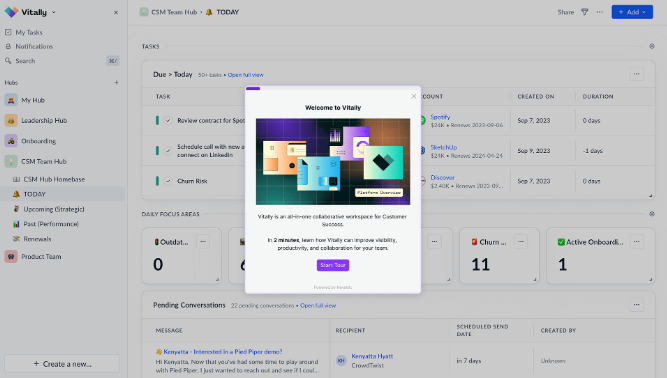Open the Spotify account link
667x378 pixels.
[440, 117]
